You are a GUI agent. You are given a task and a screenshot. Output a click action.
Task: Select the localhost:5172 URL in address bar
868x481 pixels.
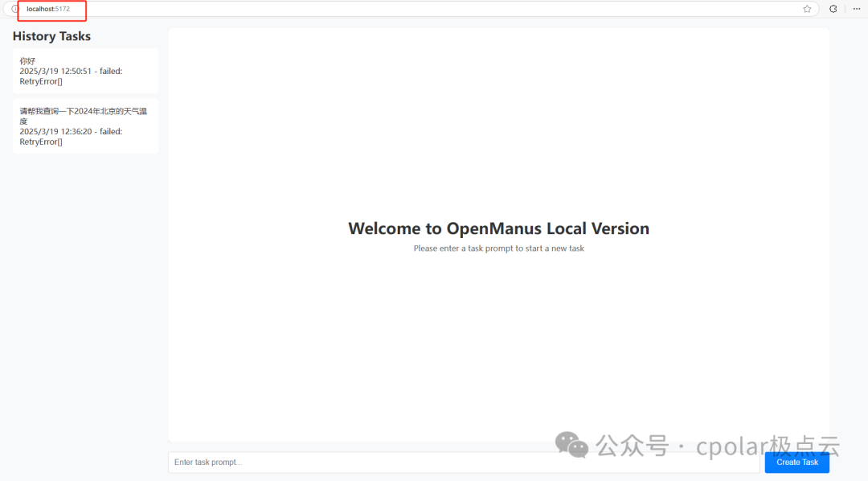48,9
